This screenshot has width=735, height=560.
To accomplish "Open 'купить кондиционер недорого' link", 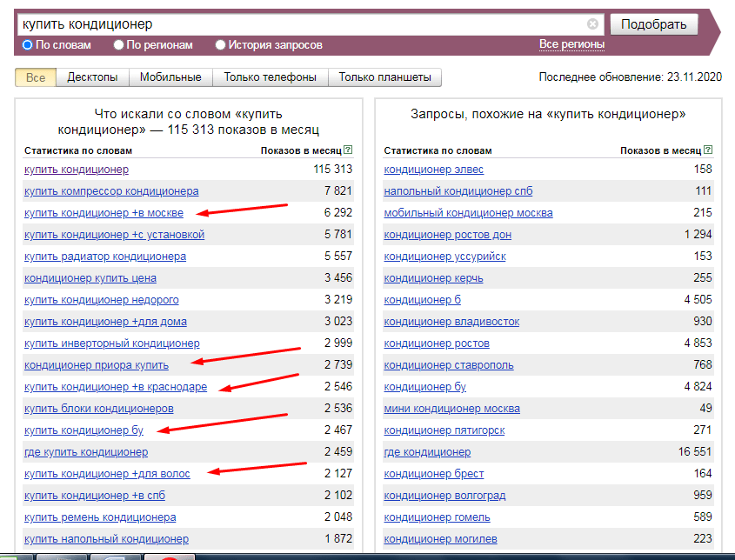I will (101, 300).
